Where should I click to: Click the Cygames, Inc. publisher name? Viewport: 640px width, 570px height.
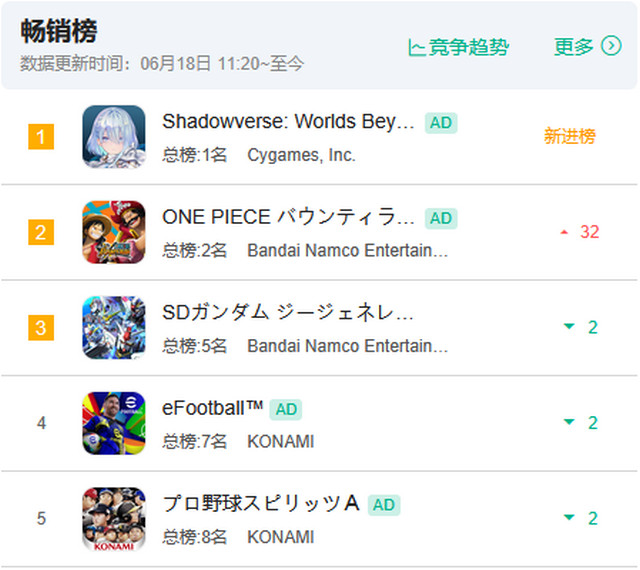point(301,155)
